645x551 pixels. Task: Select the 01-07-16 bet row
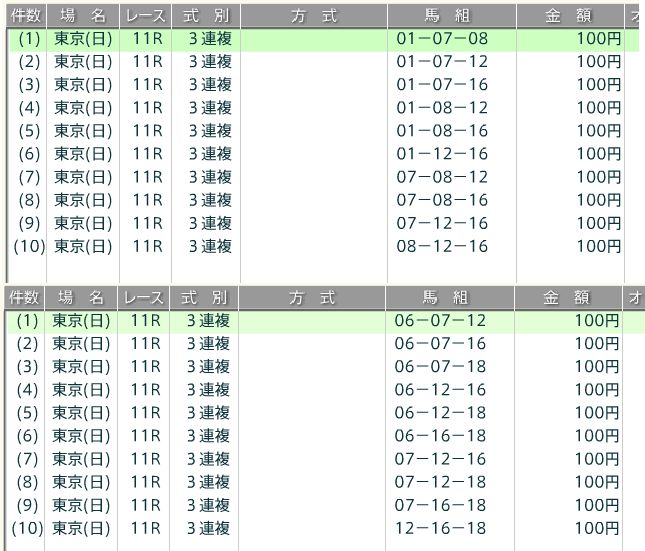coord(442,85)
